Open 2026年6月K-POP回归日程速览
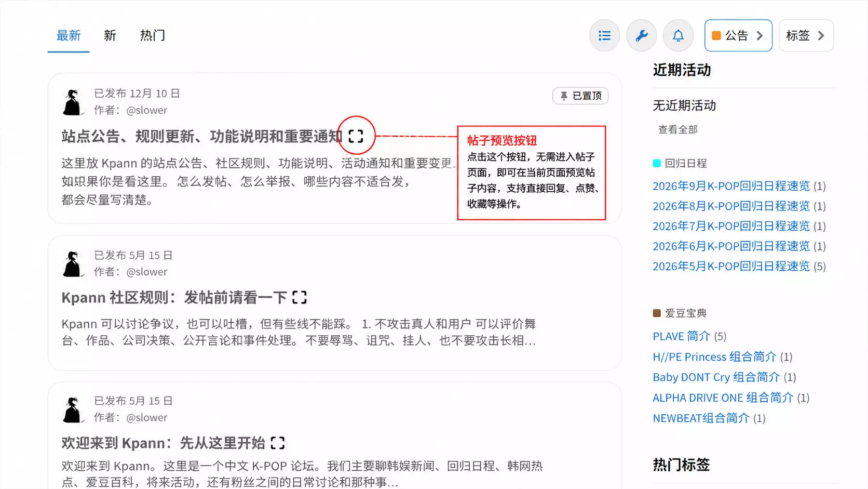Screen dimensions: 868x489 click(731, 246)
